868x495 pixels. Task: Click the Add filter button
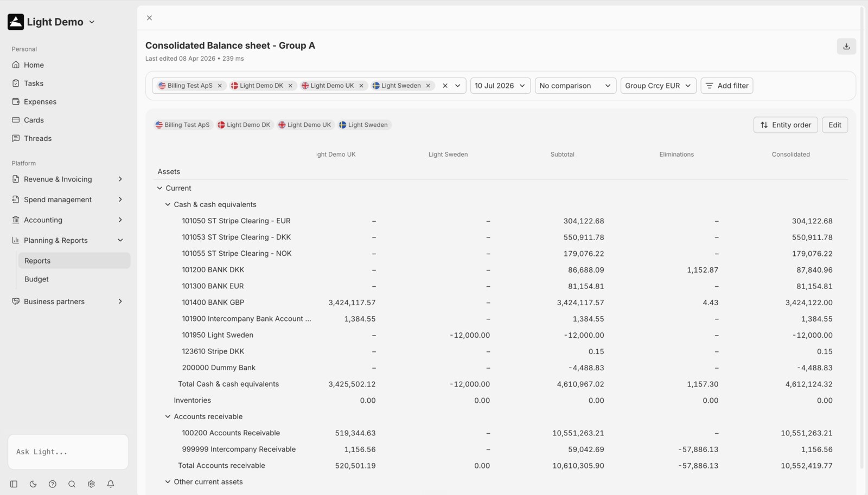click(x=727, y=86)
